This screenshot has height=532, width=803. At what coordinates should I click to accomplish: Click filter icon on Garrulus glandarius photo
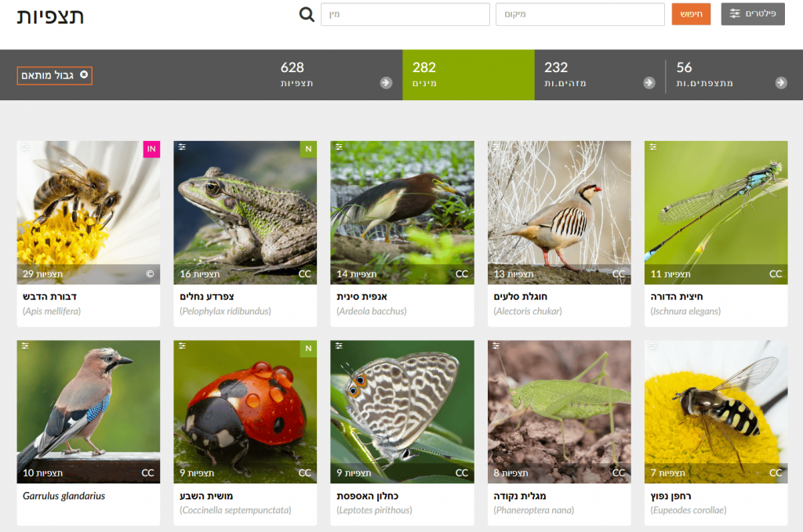[25, 346]
